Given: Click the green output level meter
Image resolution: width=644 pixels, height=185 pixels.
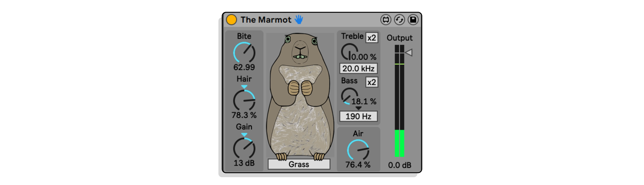Looking at the screenshot, I should pos(399,101).
